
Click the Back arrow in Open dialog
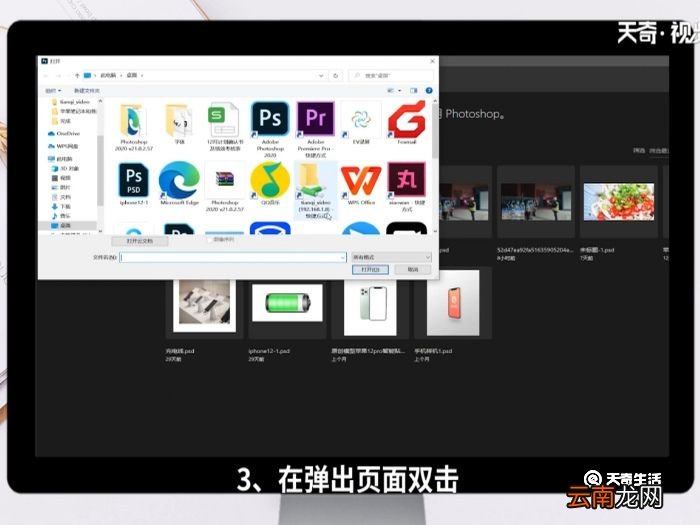(46, 75)
